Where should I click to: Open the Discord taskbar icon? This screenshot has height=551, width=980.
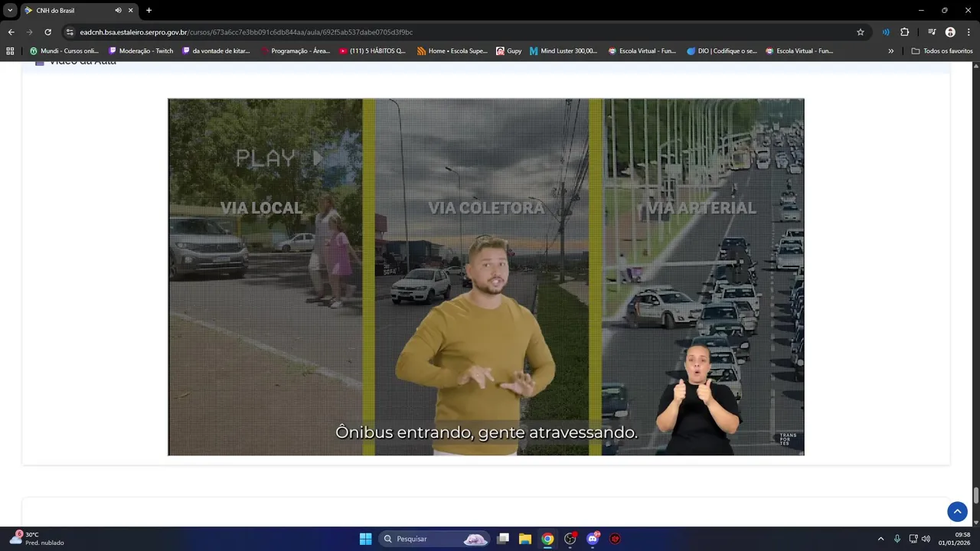tap(593, 539)
